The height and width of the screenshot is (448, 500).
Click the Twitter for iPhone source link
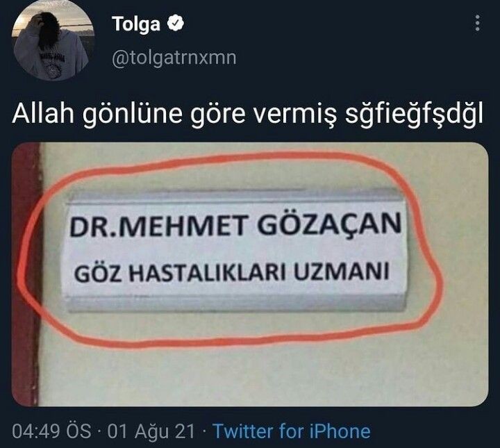click(292, 431)
